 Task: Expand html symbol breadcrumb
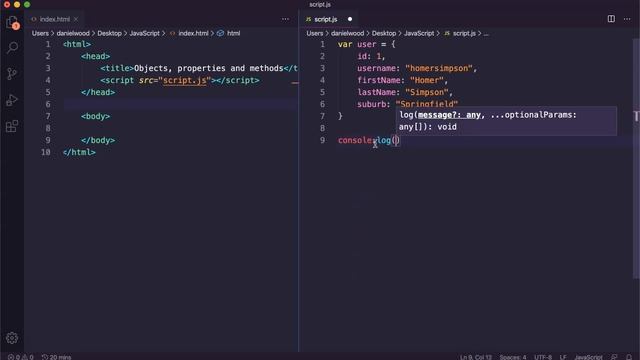pos(229,33)
